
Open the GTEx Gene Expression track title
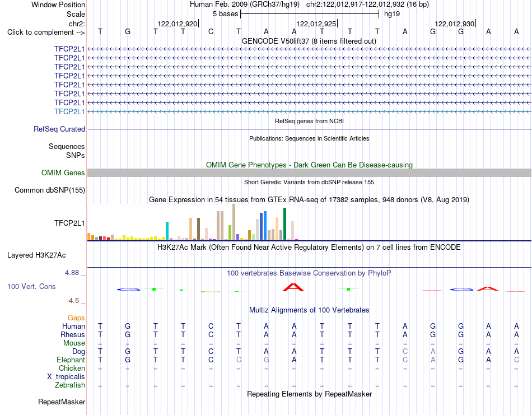309,199
